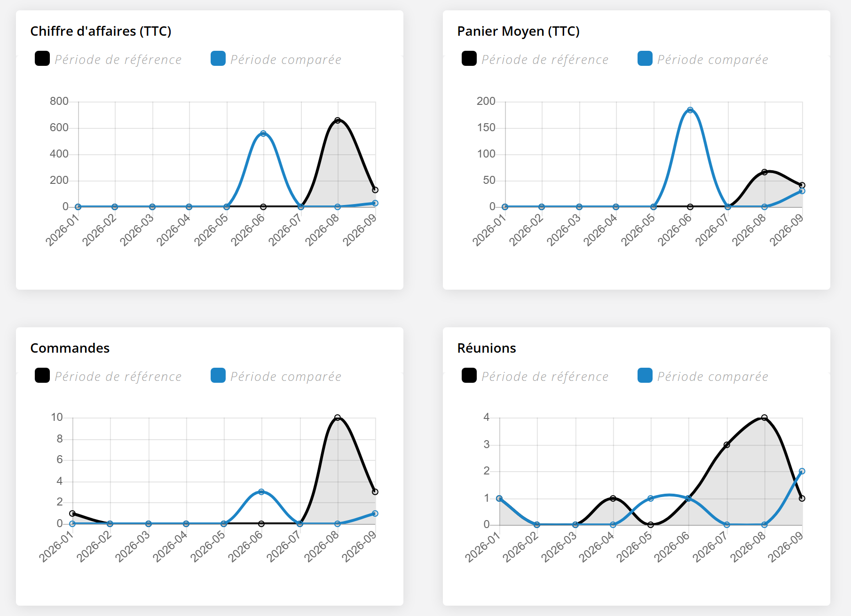
Task: Select the 2026-06 blue peak in Chiffre d'affaires
Action: click(263, 134)
